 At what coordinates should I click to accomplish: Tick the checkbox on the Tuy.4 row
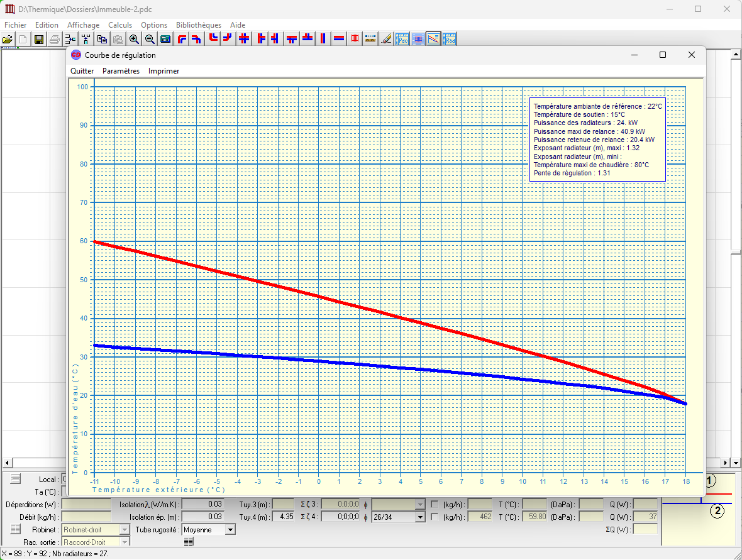tap(435, 517)
